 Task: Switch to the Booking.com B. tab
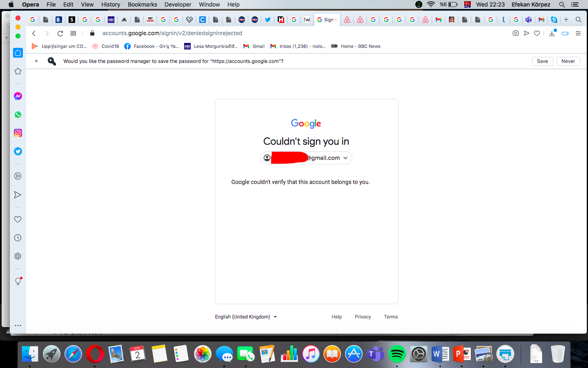pyautogui.click(x=59, y=20)
